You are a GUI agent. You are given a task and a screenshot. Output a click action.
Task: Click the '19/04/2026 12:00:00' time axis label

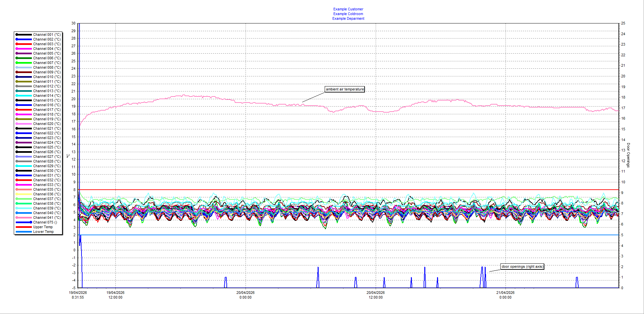[115, 295]
